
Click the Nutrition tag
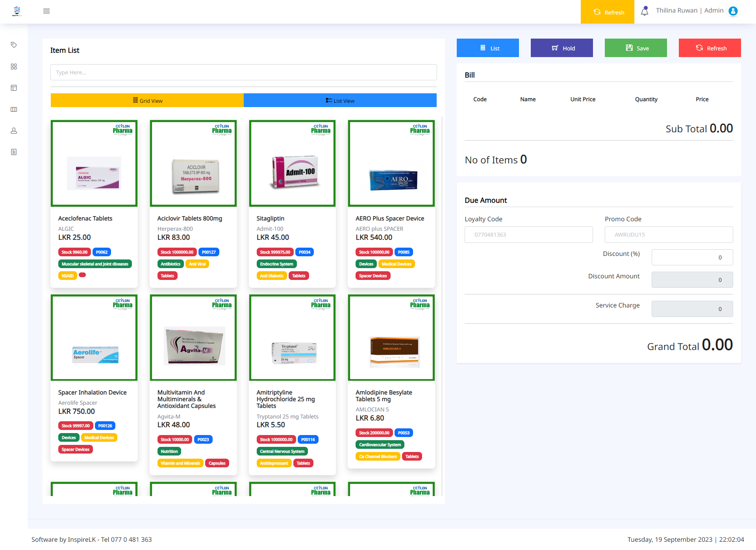click(169, 452)
